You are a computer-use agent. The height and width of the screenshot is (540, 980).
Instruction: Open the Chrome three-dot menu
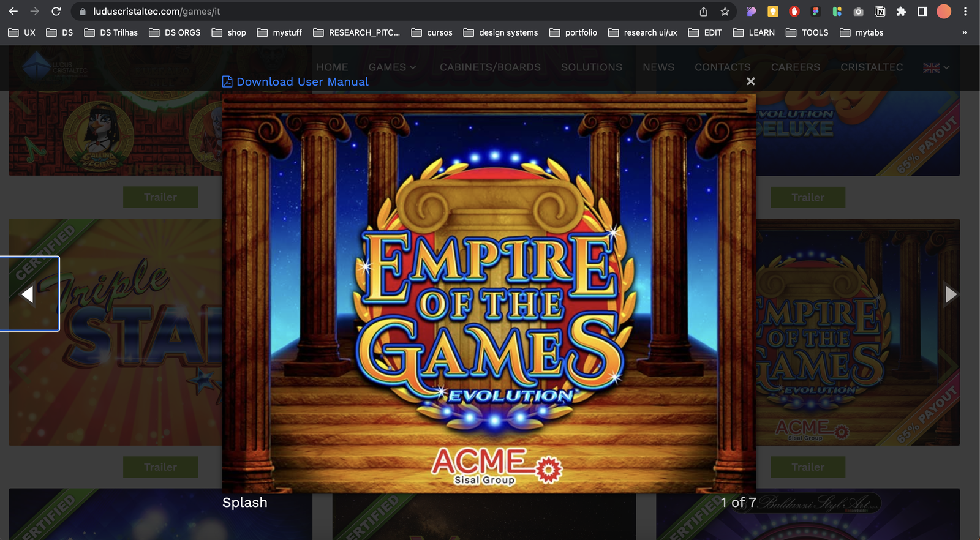965,11
